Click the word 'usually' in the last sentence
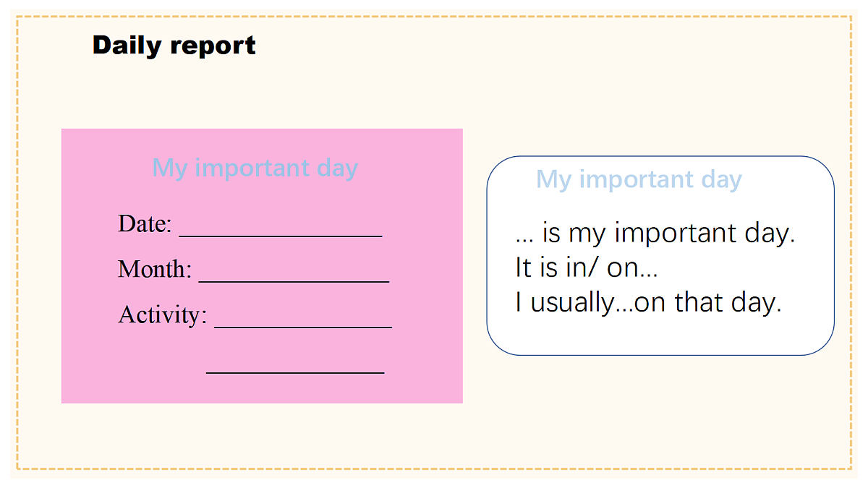The width and height of the screenshot is (868, 488). coord(571,303)
